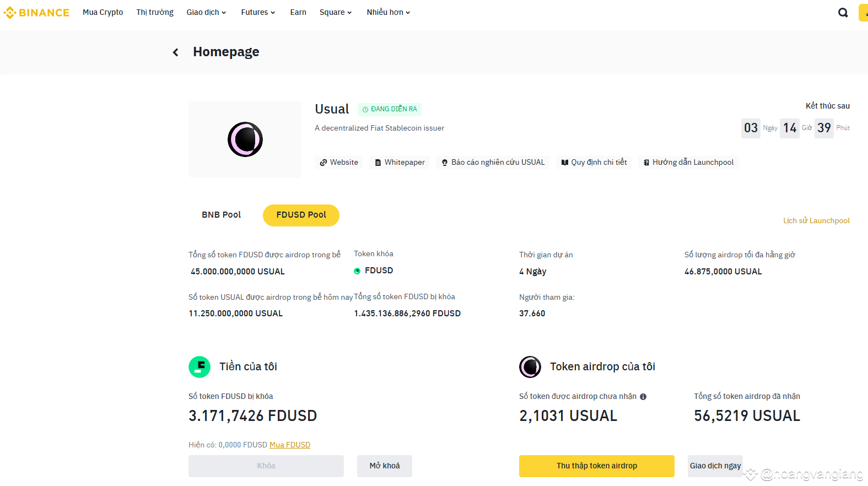Click the Binance logo
Viewport: 868px width, 486px height.
coord(36,12)
